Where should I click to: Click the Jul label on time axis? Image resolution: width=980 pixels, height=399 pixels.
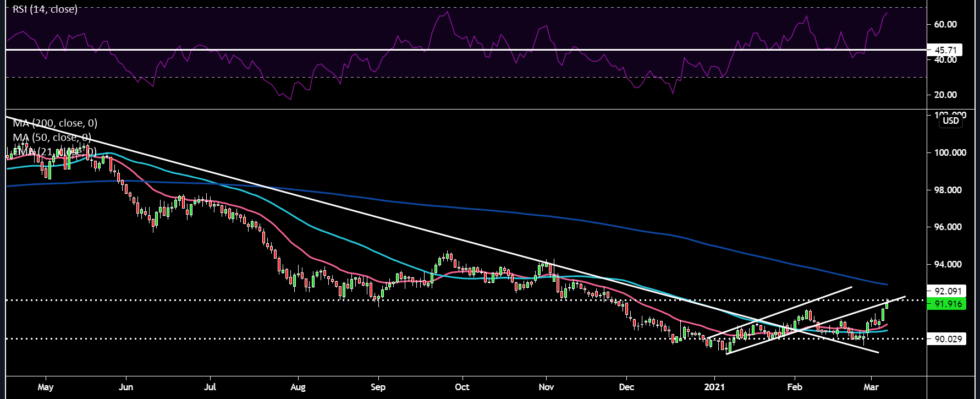[x=210, y=387]
